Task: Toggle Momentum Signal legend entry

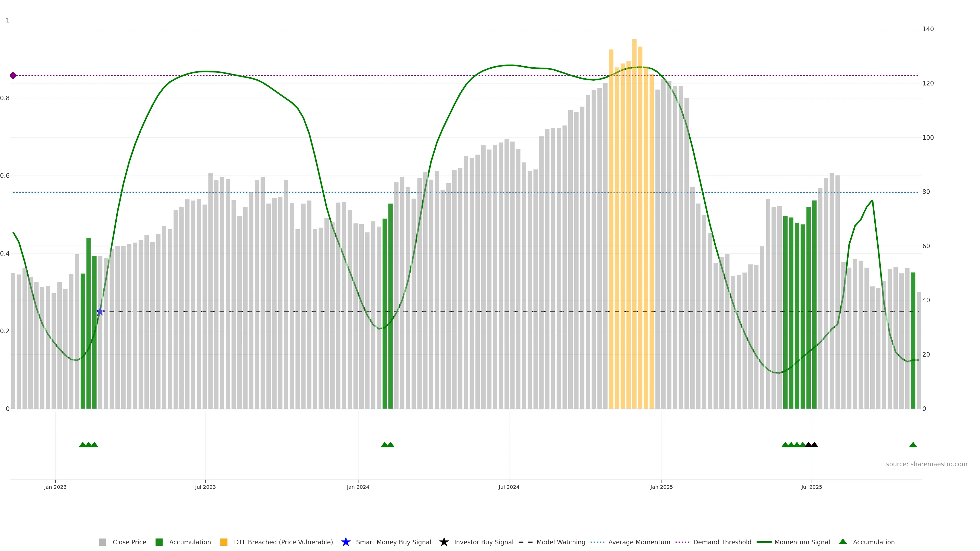Action: 802,542
